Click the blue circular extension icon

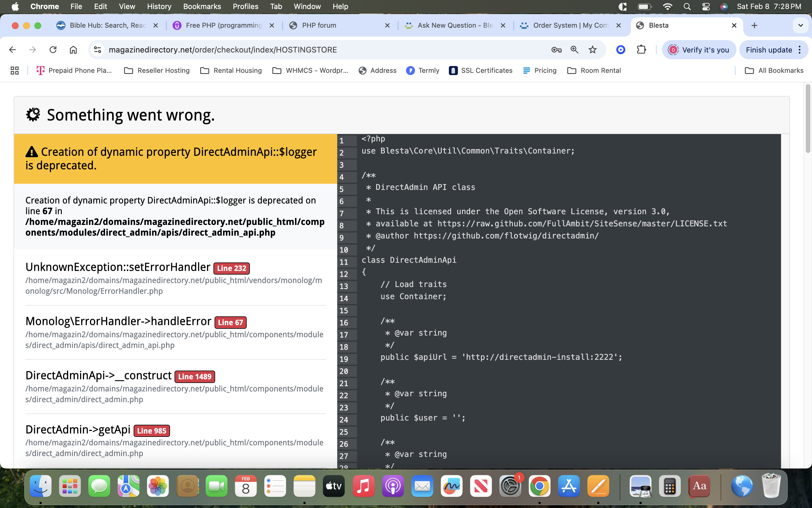coord(621,50)
